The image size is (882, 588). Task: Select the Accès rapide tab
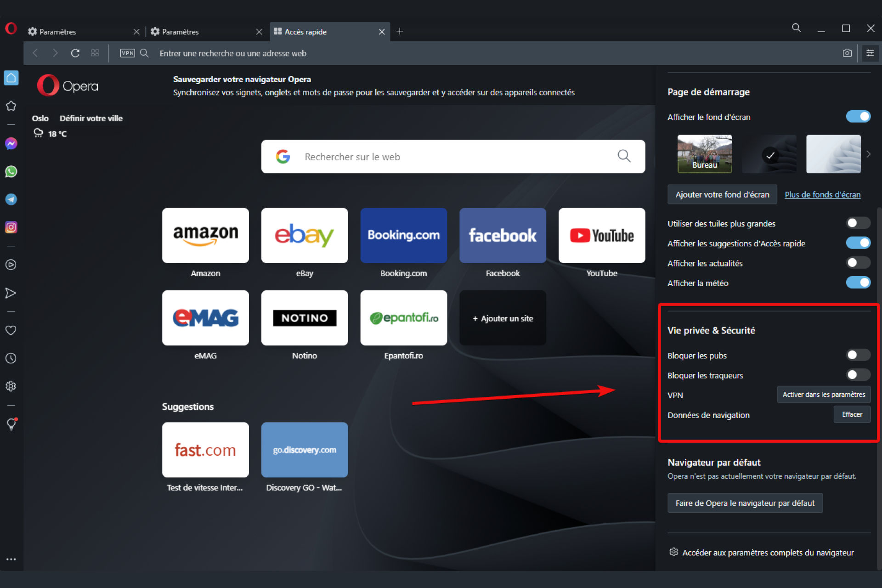[330, 32]
